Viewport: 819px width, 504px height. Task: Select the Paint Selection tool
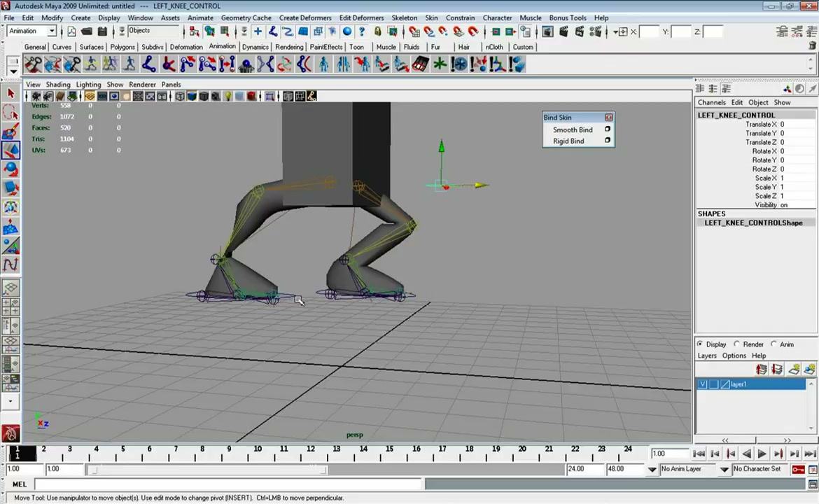pos(10,131)
